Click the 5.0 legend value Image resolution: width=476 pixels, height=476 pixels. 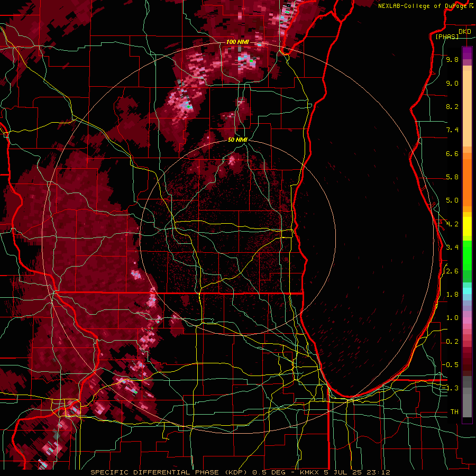pos(452,200)
